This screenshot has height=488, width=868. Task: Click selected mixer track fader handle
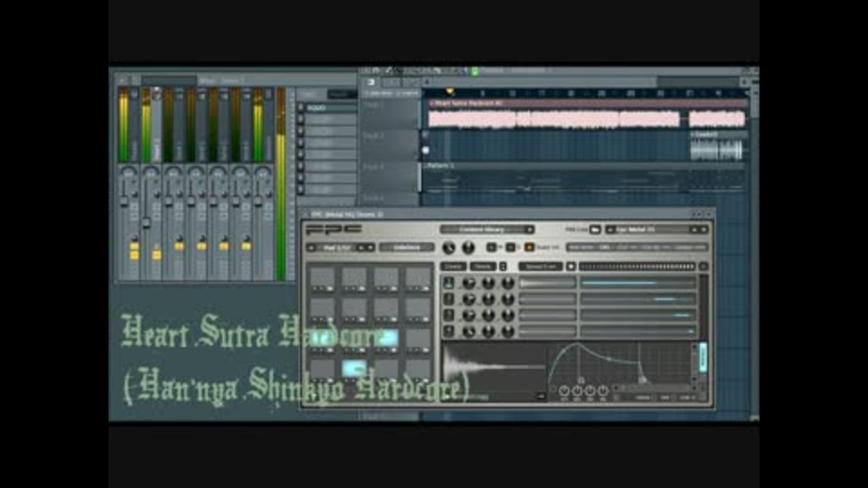(146, 223)
